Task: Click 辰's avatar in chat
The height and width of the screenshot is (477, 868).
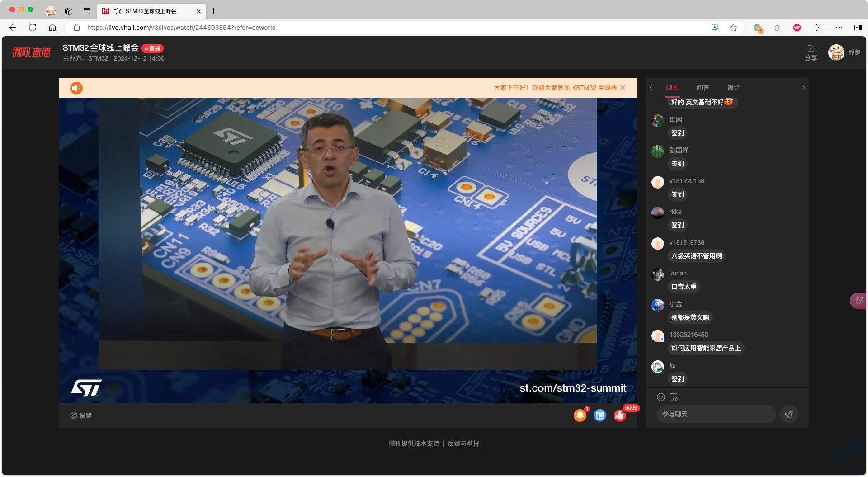Action: 658,367
